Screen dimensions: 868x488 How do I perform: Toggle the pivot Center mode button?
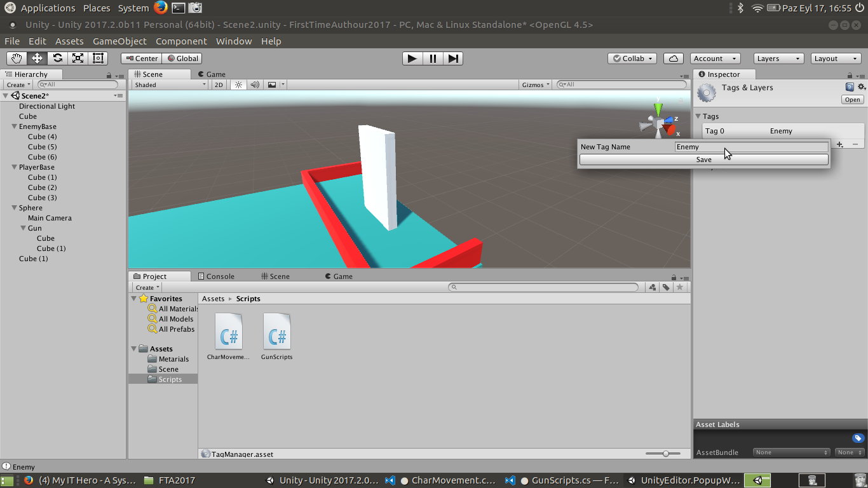coord(142,58)
